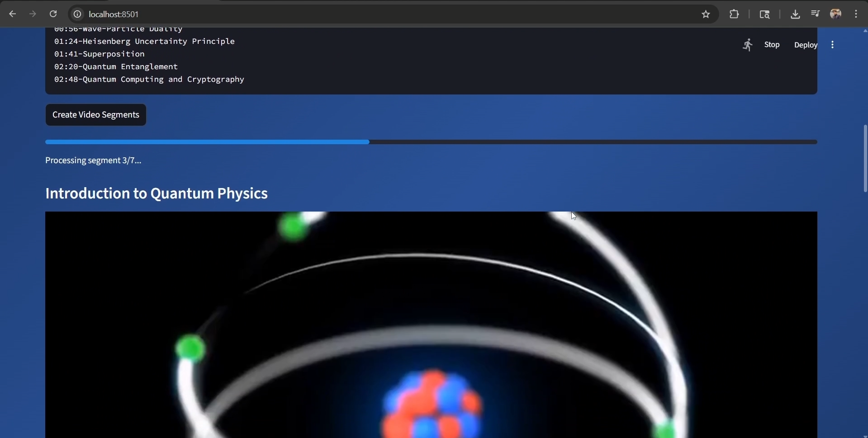
Task: Open the Streamlit app options menu
Action: (x=833, y=45)
